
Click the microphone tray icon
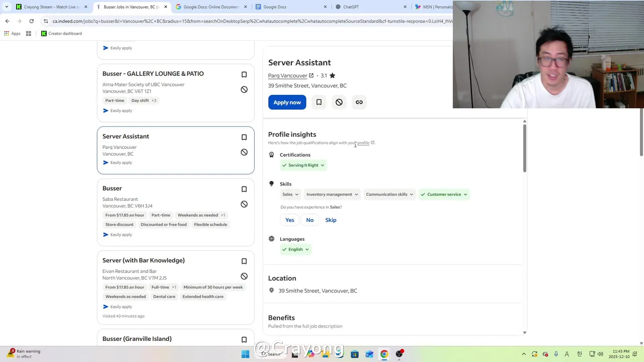[x=556, y=354]
